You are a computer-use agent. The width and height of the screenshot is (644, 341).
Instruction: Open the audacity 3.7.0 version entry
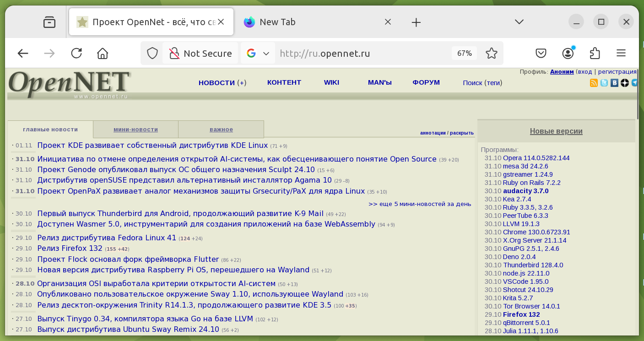525,191
